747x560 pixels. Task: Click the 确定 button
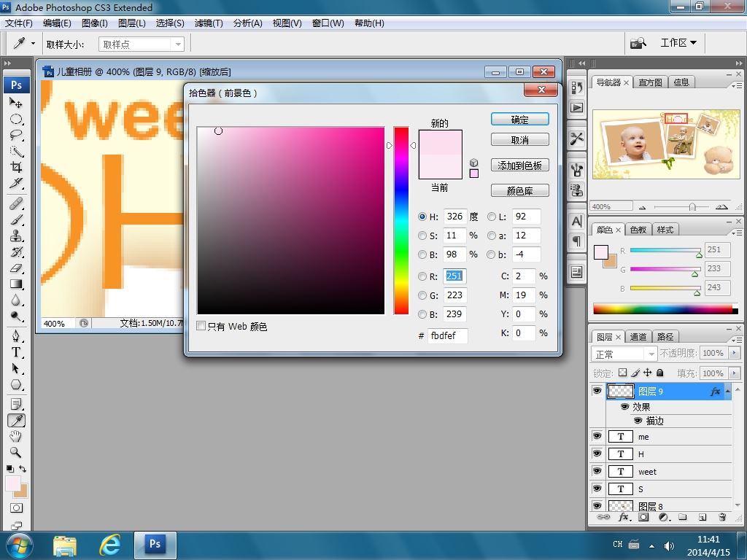click(519, 120)
